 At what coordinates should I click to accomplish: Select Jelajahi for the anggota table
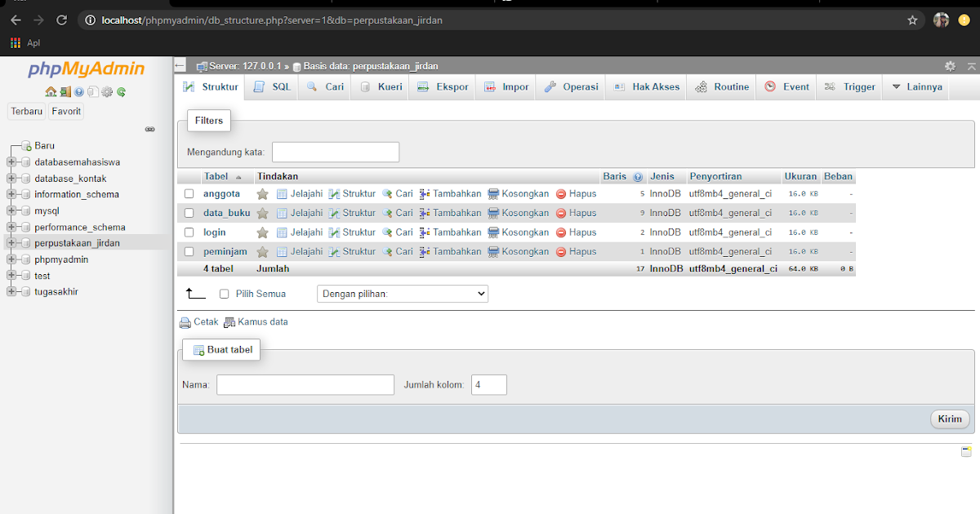[303, 193]
